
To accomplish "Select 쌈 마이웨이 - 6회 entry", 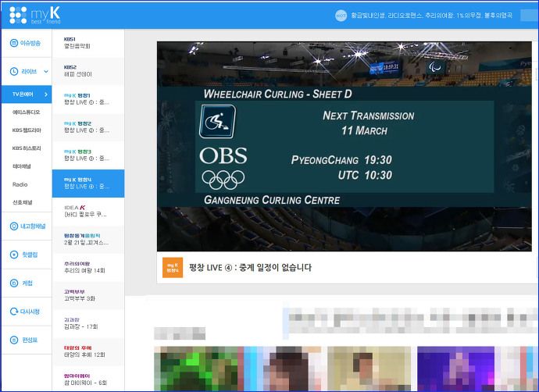I will click(x=88, y=379).
